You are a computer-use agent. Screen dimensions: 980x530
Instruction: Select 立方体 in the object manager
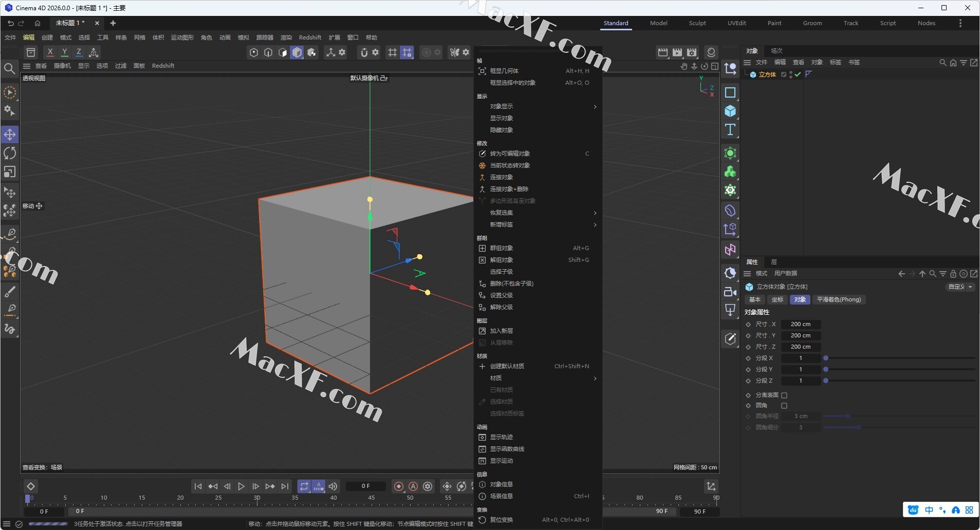[767, 74]
